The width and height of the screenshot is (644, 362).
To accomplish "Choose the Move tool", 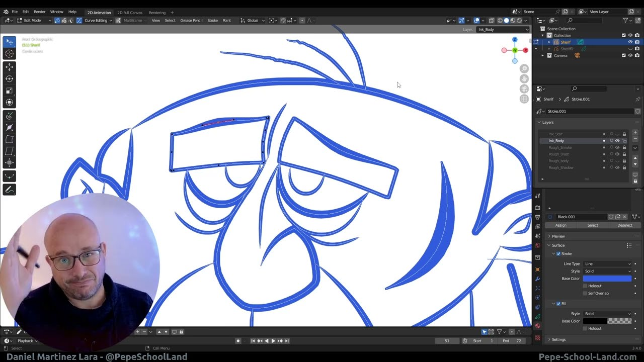I will [10, 67].
